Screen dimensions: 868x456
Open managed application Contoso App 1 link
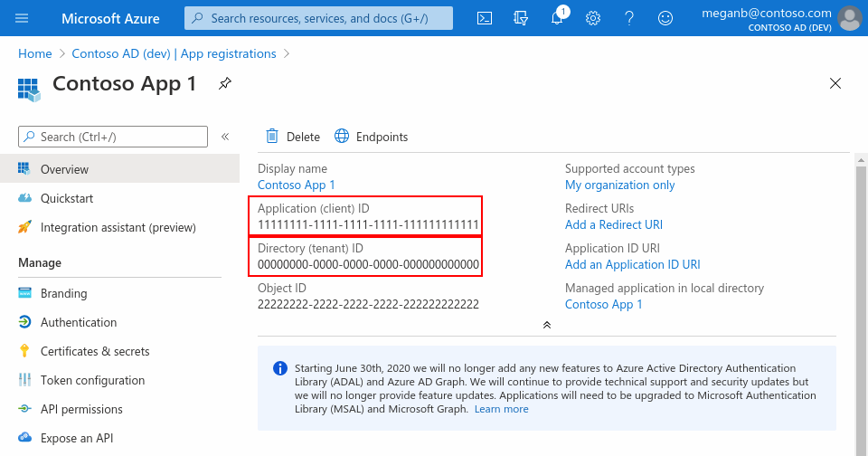coord(603,304)
